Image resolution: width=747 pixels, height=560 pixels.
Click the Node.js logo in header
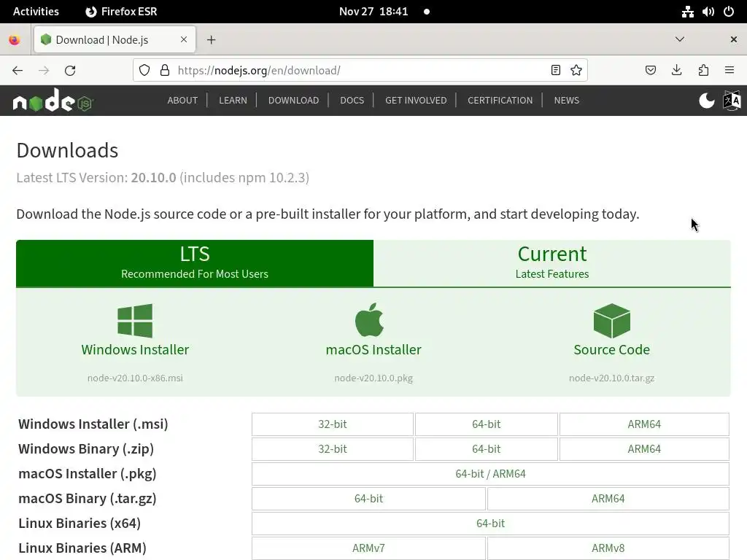pos(53,101)
